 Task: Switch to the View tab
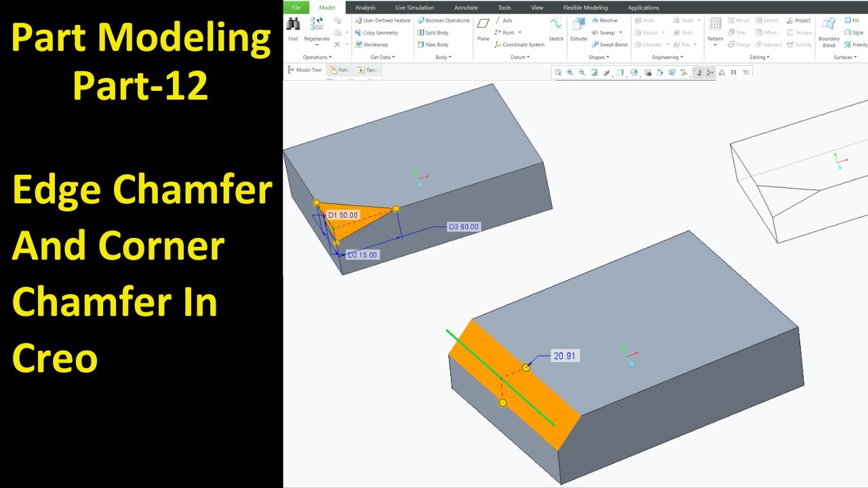click(x=537, y=7)
